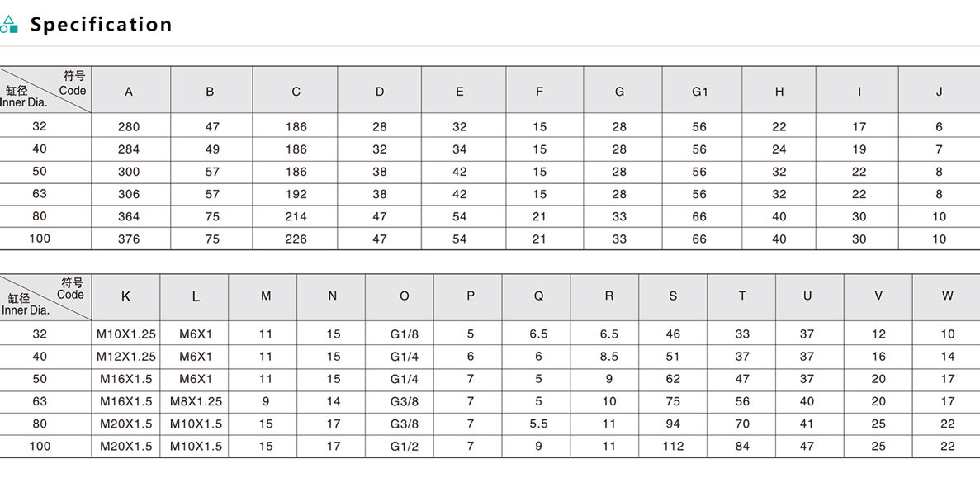This screenshot has height=478, width=980.
Task: Click the Code label in upper table header
Action: pos(73,91)
